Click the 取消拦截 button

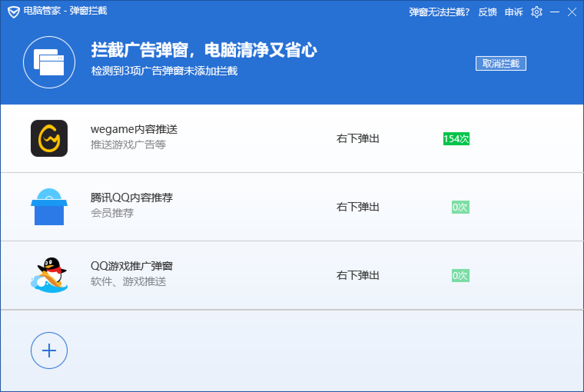501,63
